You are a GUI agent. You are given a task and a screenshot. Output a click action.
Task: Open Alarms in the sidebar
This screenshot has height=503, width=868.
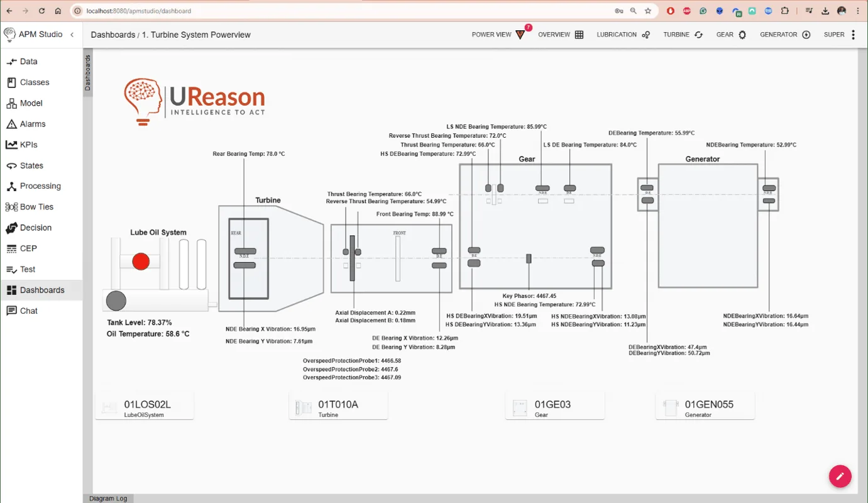[41, 124]
